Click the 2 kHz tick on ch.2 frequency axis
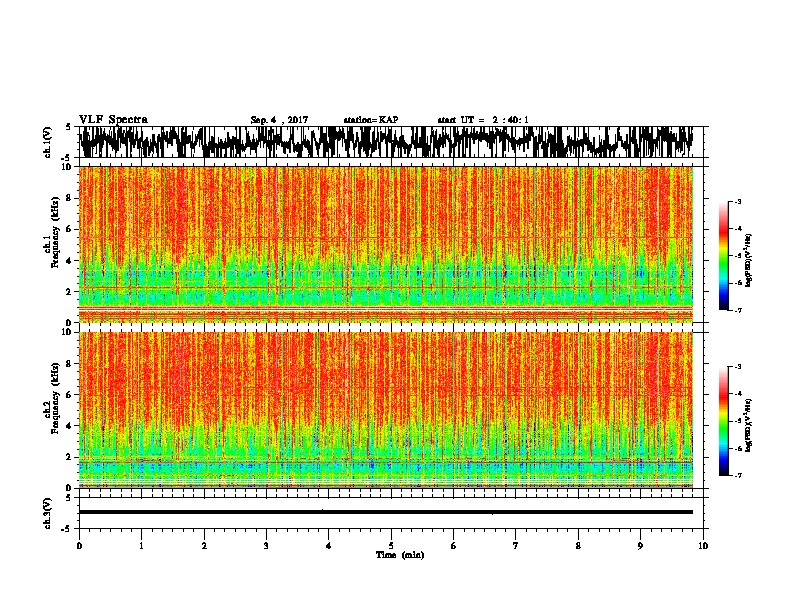Viewport: 792px width, 612px height. coord(70,456)
